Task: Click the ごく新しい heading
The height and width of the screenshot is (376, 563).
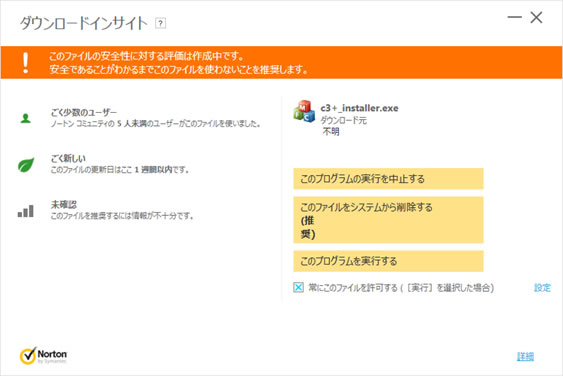Action: tap(68, 158)
